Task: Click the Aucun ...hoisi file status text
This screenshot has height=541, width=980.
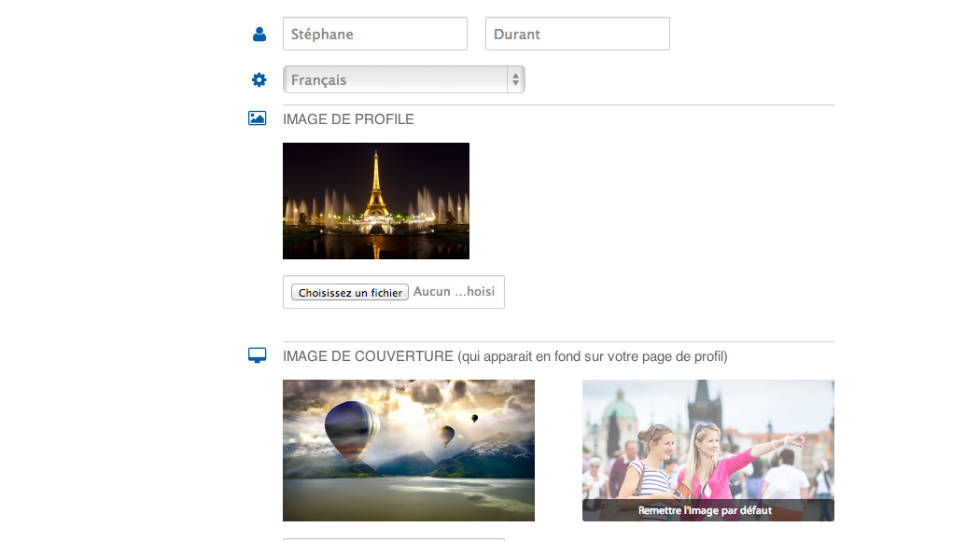Action: (454, 292)
